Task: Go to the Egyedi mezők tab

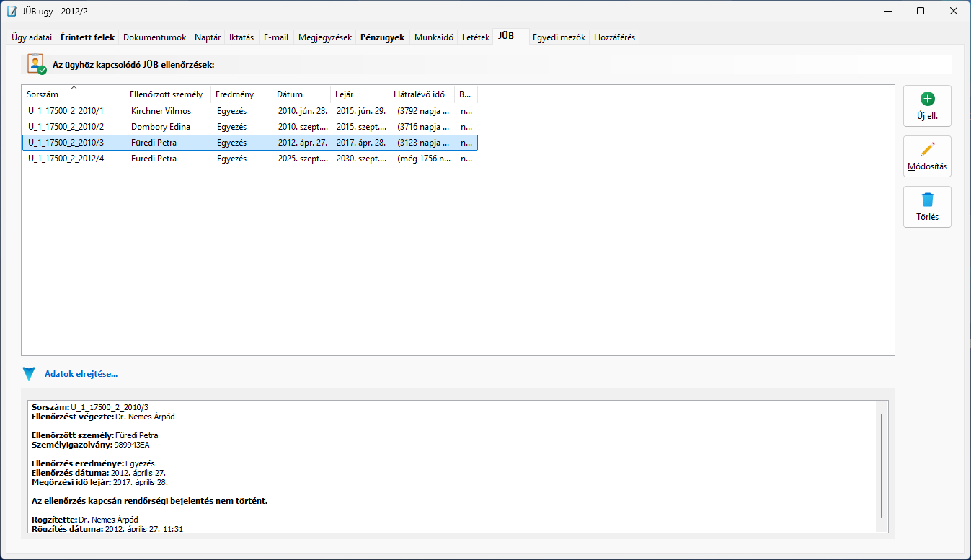Action: click(x=559, y=37)
